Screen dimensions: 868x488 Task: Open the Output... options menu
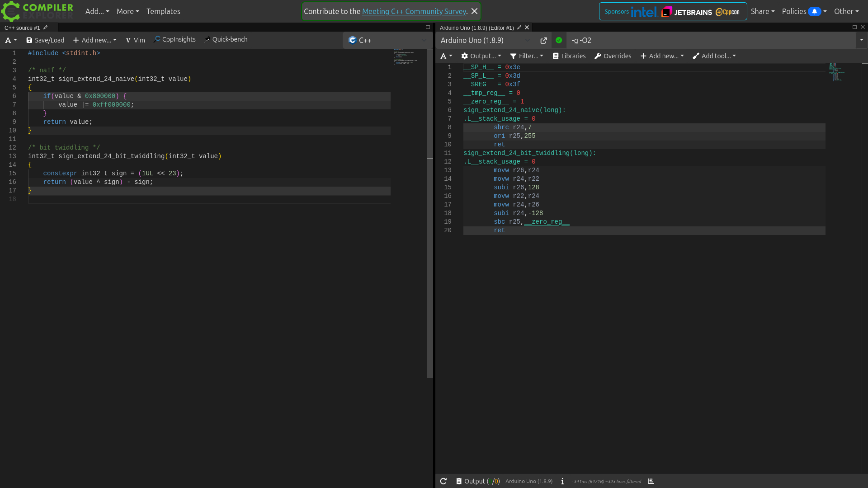[x=481, y=56]
